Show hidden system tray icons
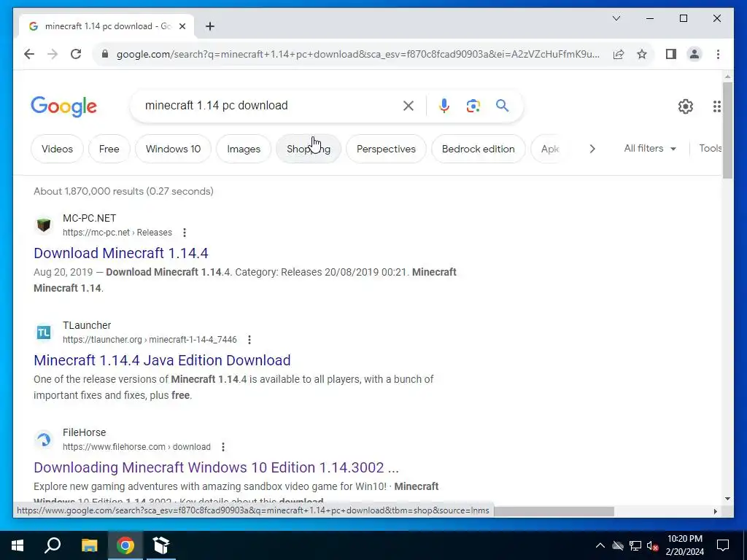This screenshot has height=560, width=747. click(600, 545)
